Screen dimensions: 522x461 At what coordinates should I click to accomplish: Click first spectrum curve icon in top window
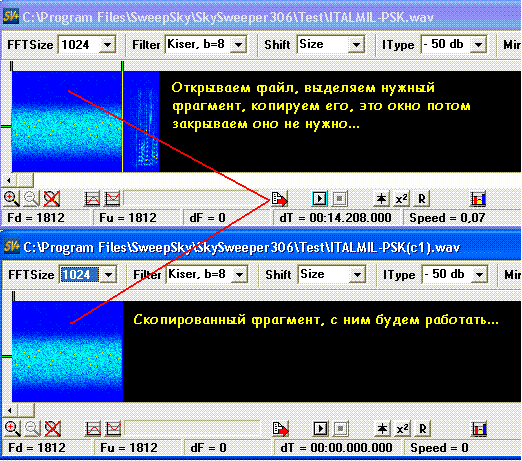pyautogui.click(x=92, y=199)
